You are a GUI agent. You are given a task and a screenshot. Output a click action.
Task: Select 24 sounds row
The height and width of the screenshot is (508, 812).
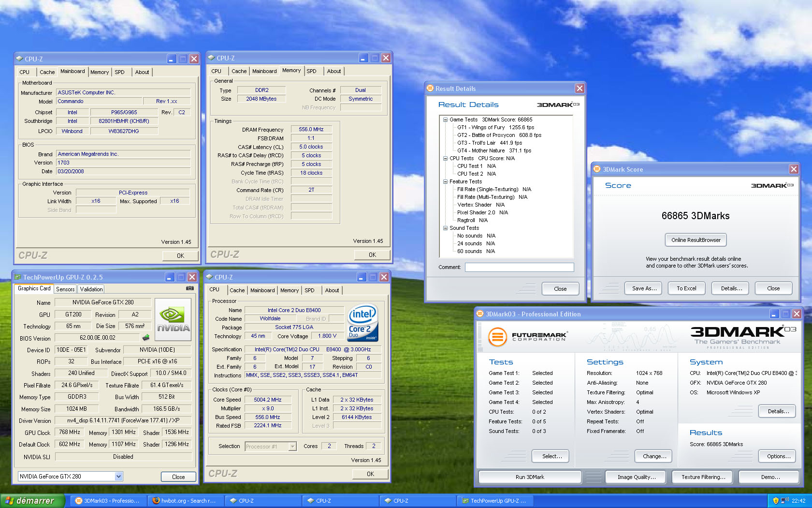[x=476, y=243]
